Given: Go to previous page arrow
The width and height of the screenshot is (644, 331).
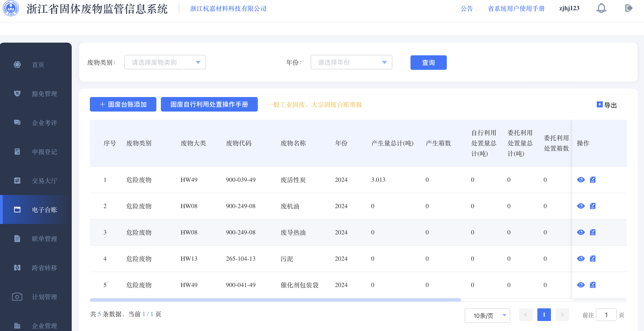Looking at the screenshot, I should pyautogui.click(x=526, y=314).
